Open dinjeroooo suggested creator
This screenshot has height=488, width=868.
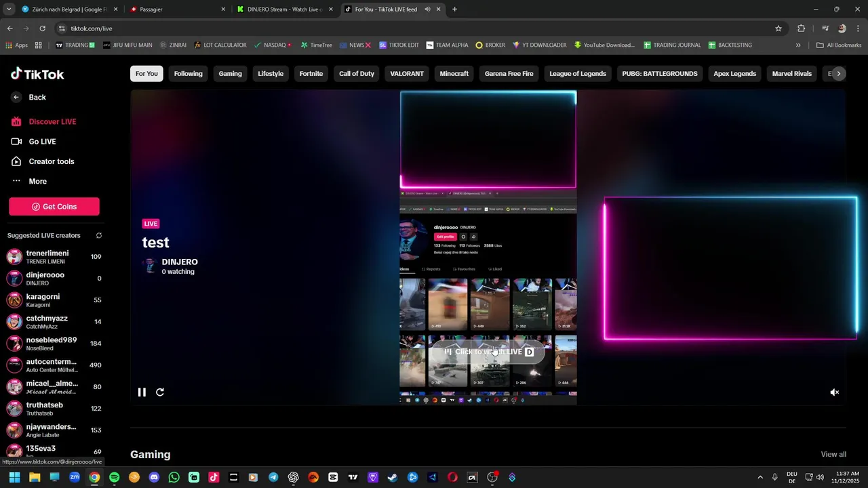pos(54,279)
